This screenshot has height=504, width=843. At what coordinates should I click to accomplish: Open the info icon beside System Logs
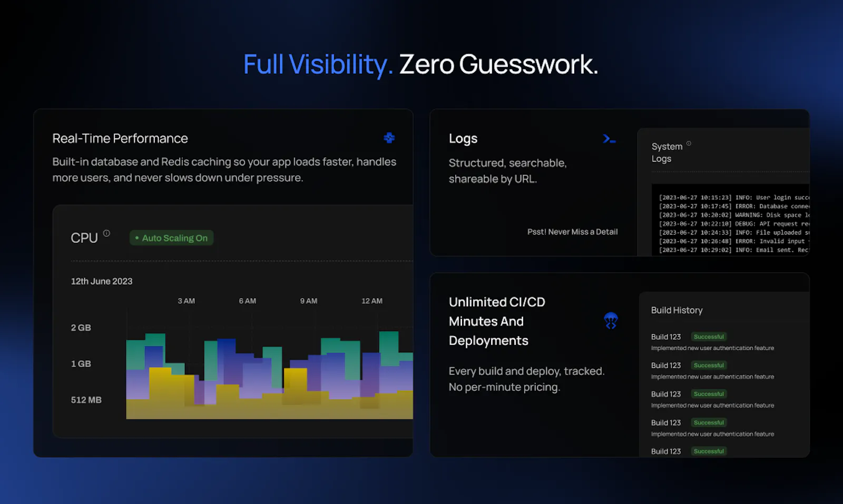pos(689,143)
